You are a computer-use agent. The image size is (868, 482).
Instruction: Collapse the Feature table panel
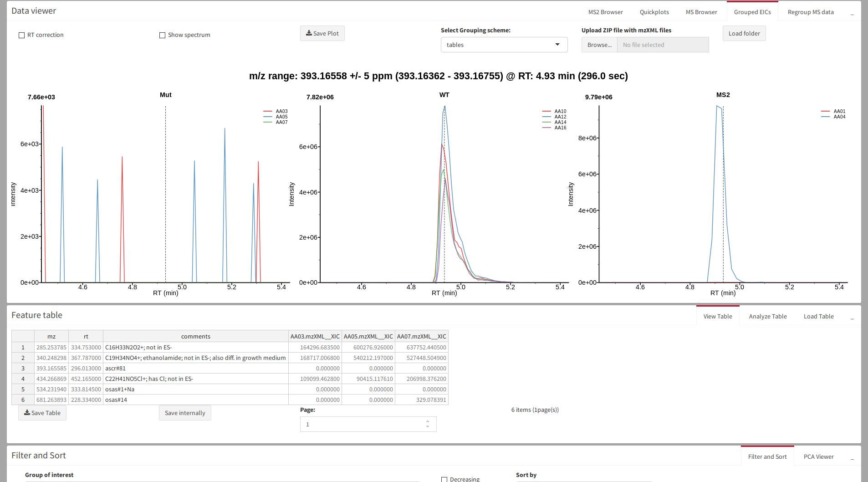tap(852, 317)
